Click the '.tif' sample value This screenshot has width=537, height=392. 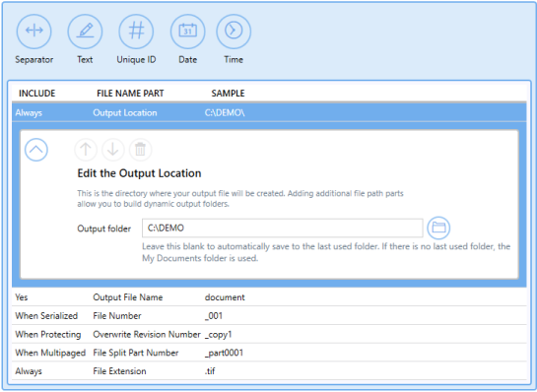[x=210, y=371]
